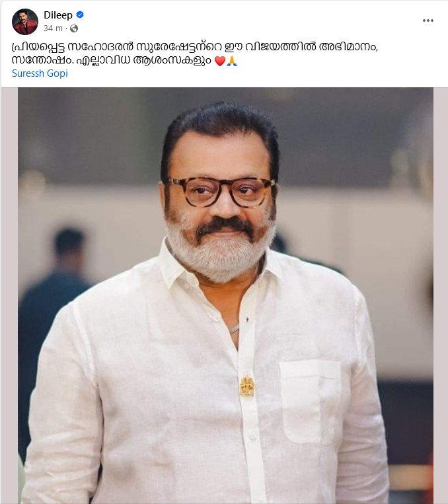Click the shirt pocket in the photo
Viewport: 448px width, 504px height.
click(x=310, y=401)
